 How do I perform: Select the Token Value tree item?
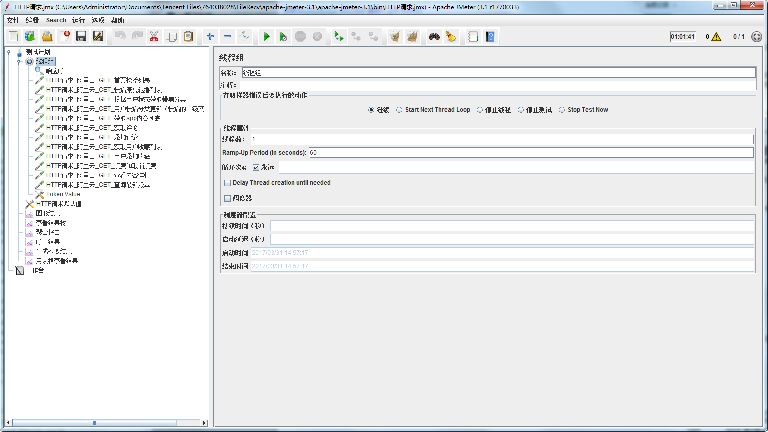point(58,194)
